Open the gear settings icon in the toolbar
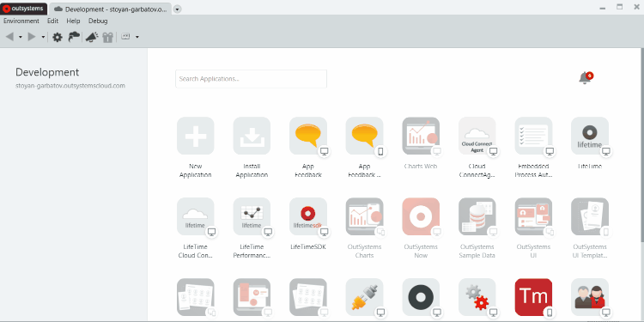644x322 pixels. [58, 38]
